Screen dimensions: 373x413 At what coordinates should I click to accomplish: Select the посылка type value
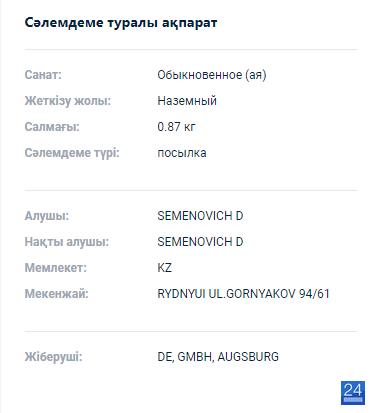click(182, 153)
